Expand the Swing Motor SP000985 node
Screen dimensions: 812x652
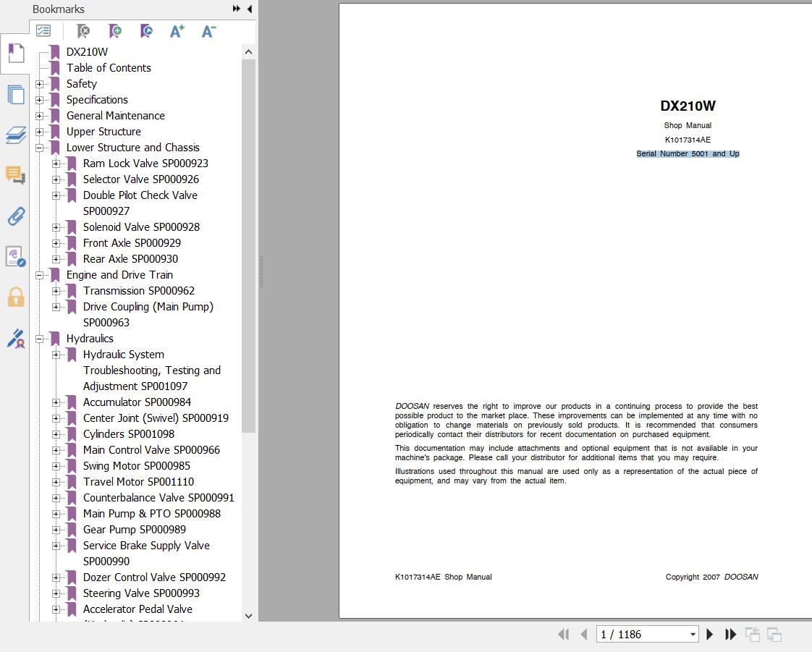[x=56, y=466]
